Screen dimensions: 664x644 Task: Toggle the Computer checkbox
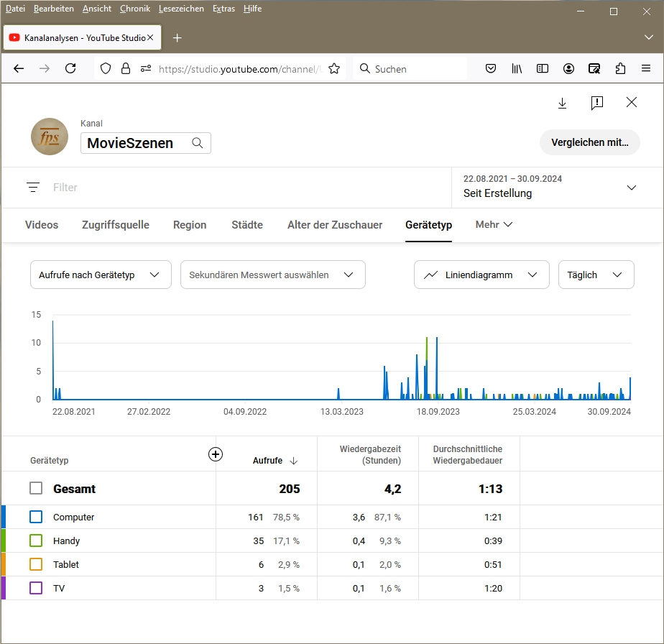coord(36,517)
